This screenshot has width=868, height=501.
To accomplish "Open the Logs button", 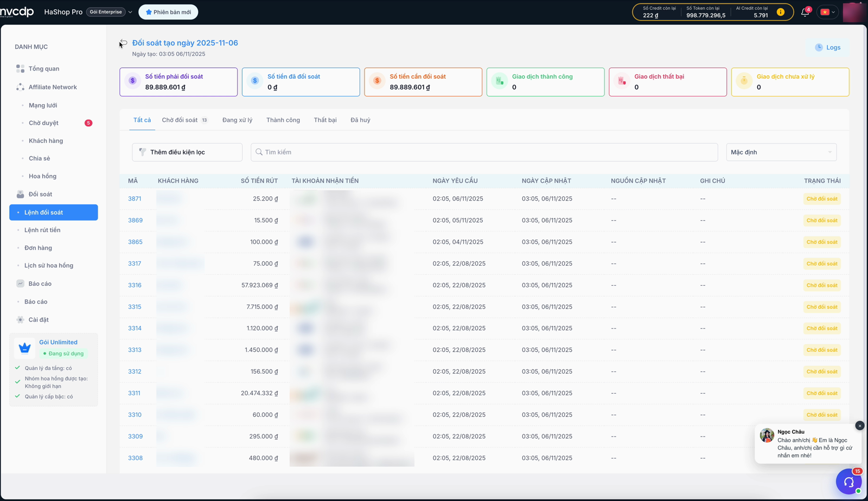I will [x=828, y=48].
